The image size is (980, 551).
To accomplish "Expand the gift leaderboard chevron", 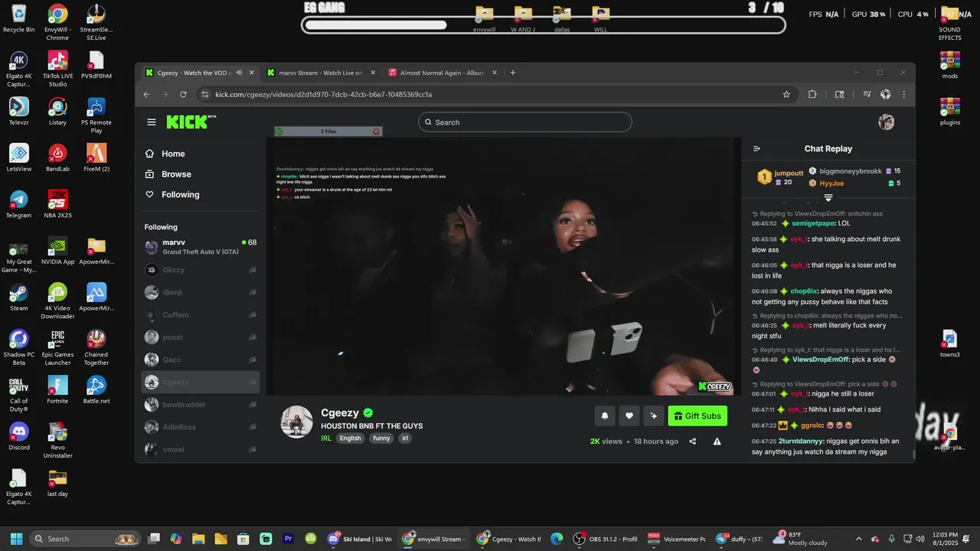I will [828, 197].
